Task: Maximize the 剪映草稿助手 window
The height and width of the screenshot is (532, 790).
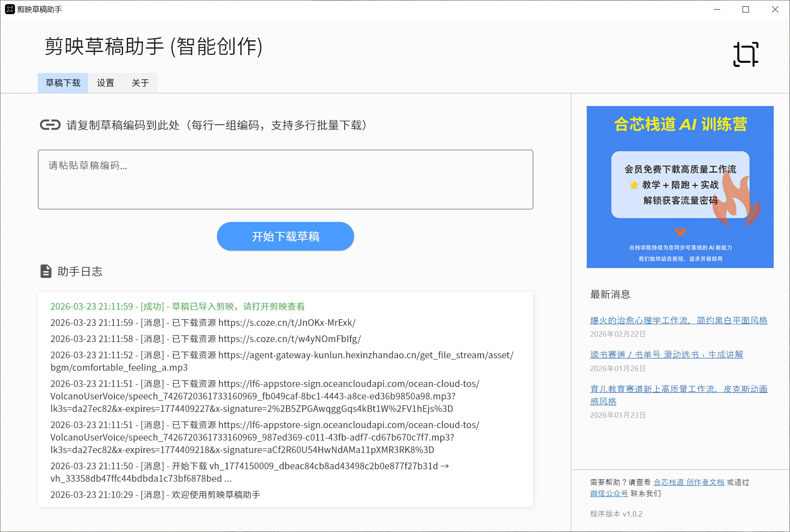Action: (746, 9)
